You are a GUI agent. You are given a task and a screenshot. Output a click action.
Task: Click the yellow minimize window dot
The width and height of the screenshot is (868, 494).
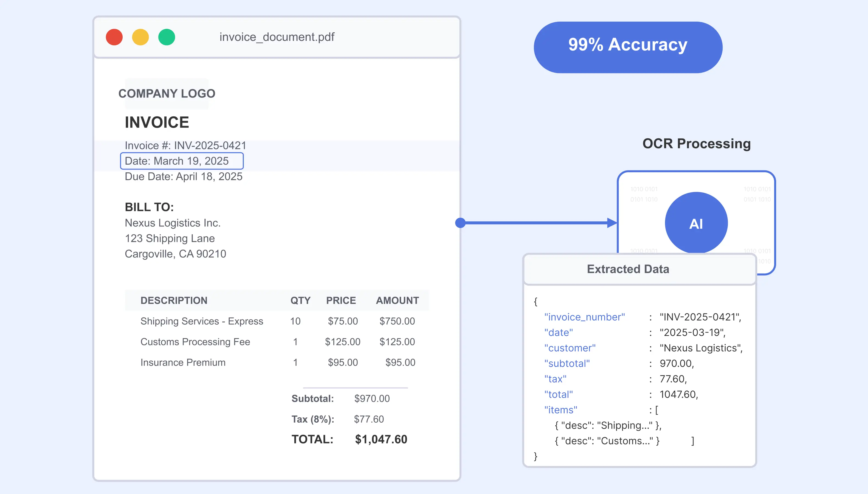point(140,37)
